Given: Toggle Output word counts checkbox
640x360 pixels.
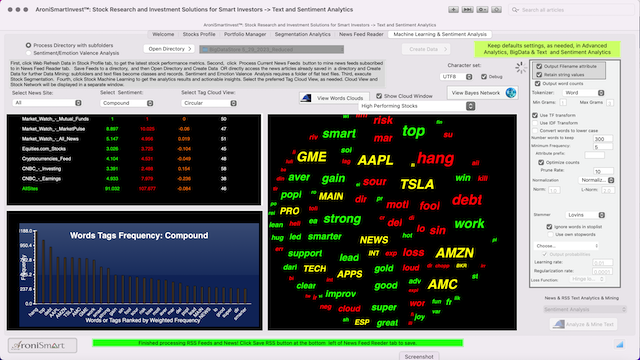Looking at the screenshot, I should (x=538, y=84).
